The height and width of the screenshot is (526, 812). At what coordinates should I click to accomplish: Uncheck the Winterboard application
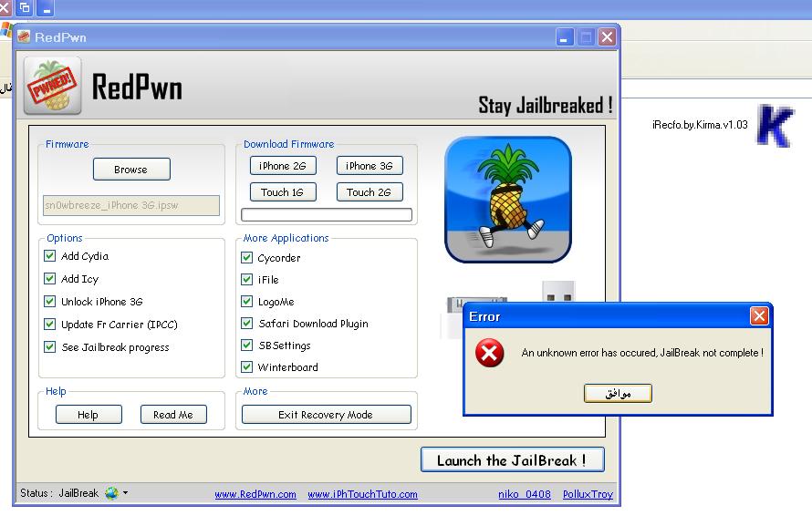click(247, 366)
